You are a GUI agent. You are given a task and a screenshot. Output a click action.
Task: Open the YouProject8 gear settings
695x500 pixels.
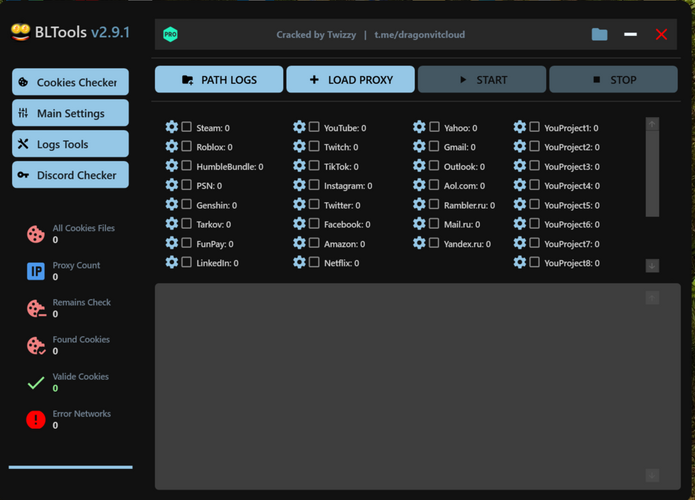[x=520, y=262]
